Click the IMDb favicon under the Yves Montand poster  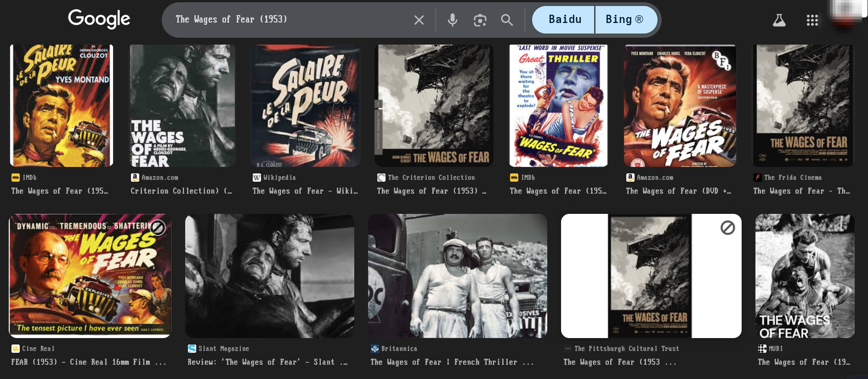click(x=16, y=178)
